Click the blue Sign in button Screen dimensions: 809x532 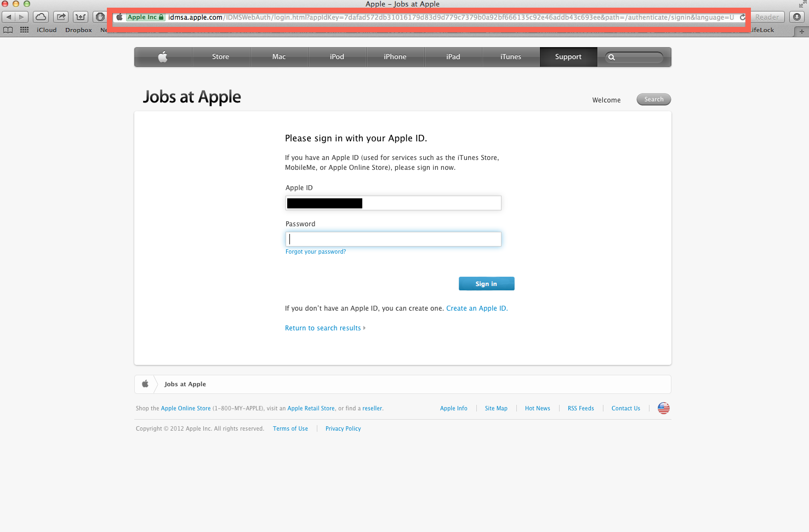[x=487, y=284]
